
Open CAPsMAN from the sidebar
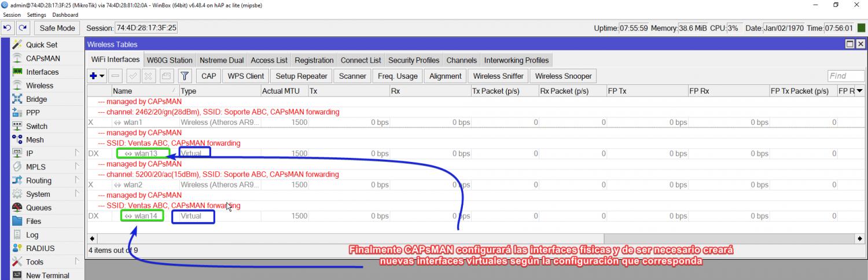pyautogui.click(x=42, y=58)
